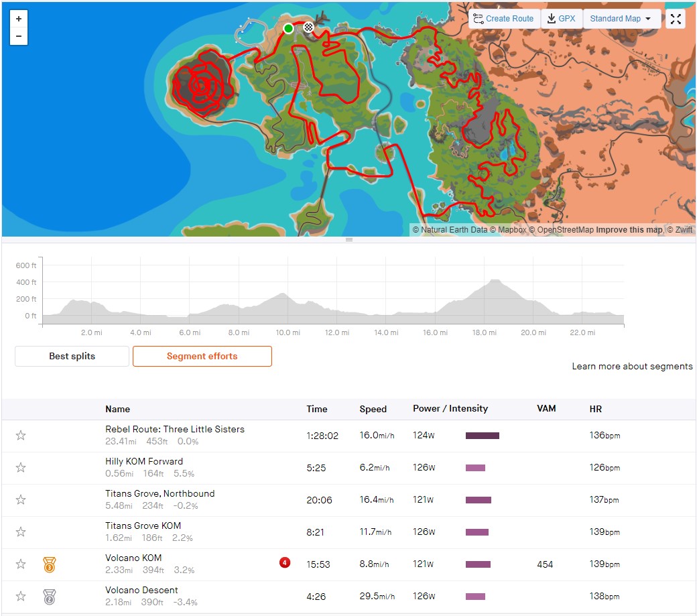The image size is (699, 616).
Task: Click the Time column header
Action: coord(316,409)
